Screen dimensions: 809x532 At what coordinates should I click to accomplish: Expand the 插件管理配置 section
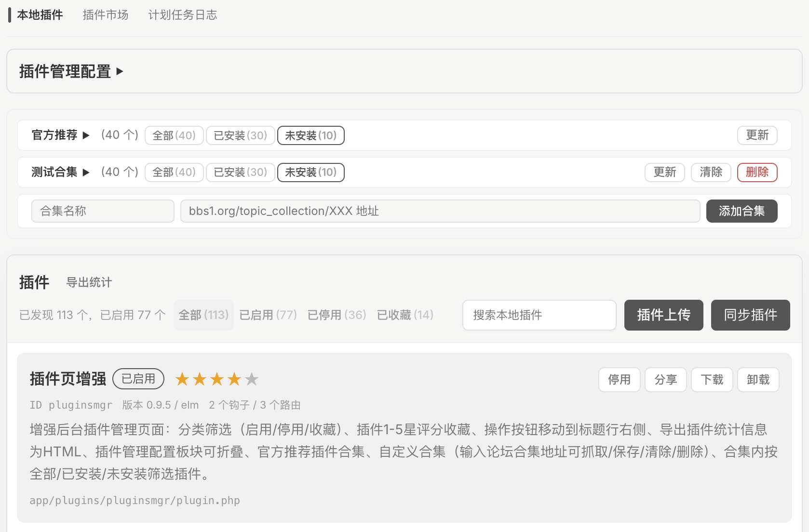(x=71, y=71)
